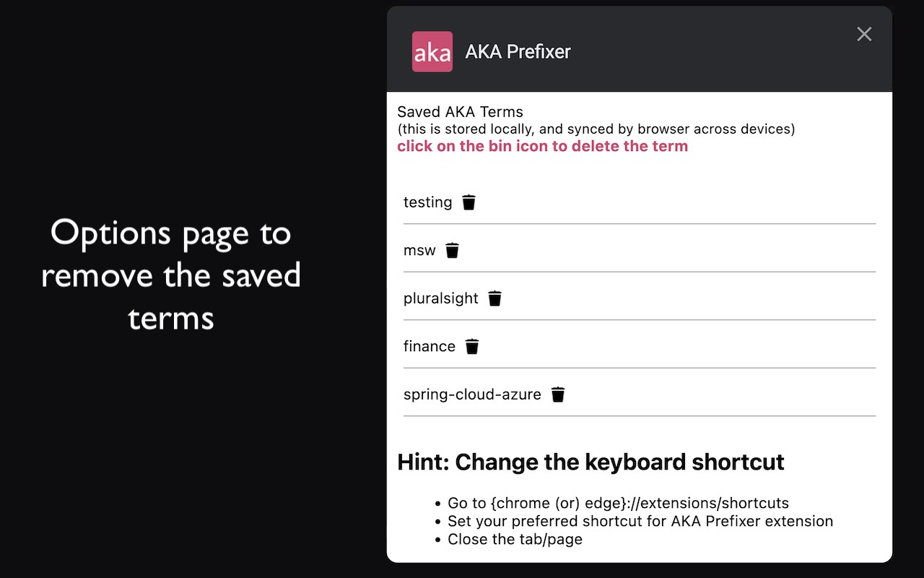The image size is (924, 578).
Task: Click the 'Hint: Change the keyboard shortcut' heading
Action: tap(590, 462)
